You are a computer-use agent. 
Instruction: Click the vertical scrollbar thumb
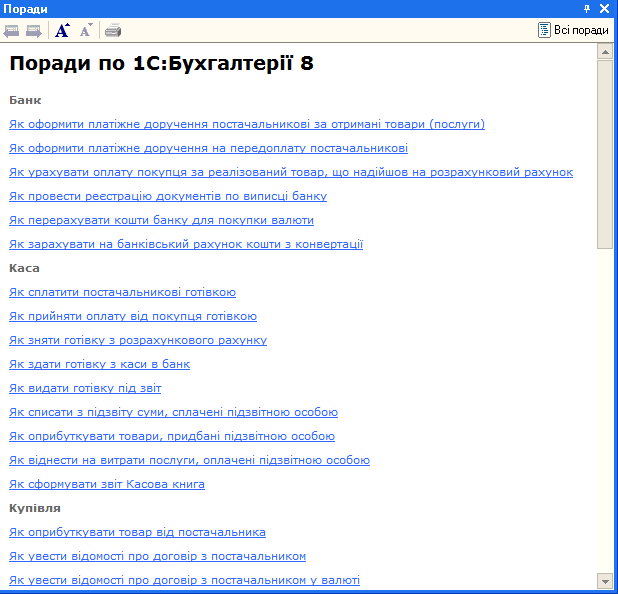(605, 155)
